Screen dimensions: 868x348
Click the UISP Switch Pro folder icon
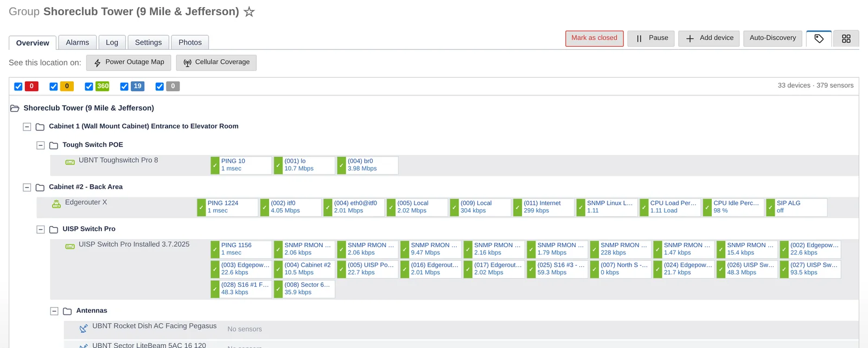[x=54, y=230]
